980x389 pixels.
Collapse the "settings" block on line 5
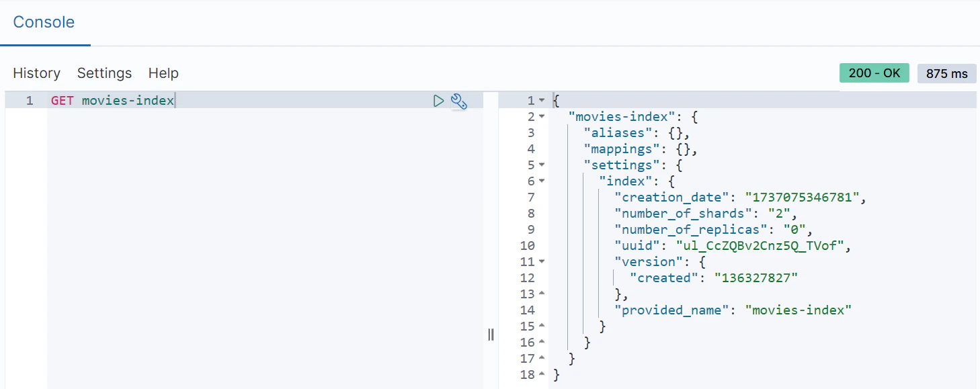(542, 165)
